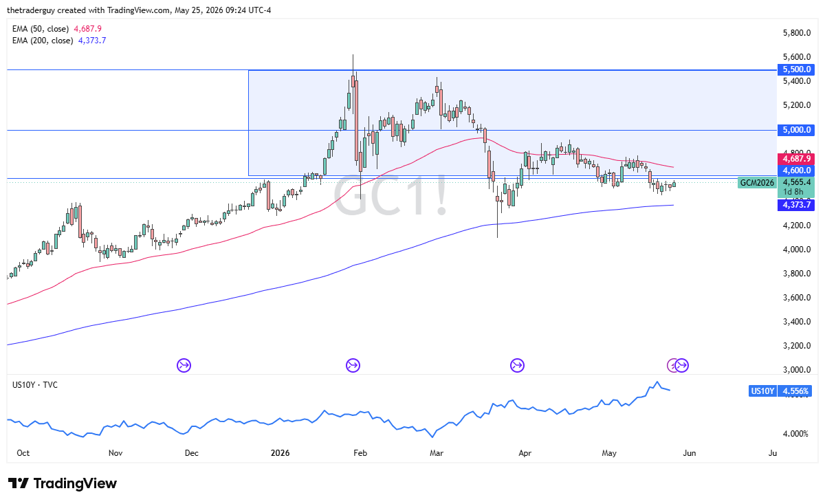Image resolution: width=825 pixels, height=504 pixels.
Task: Click the Nov label on time axis
Action: coord(115,453)
